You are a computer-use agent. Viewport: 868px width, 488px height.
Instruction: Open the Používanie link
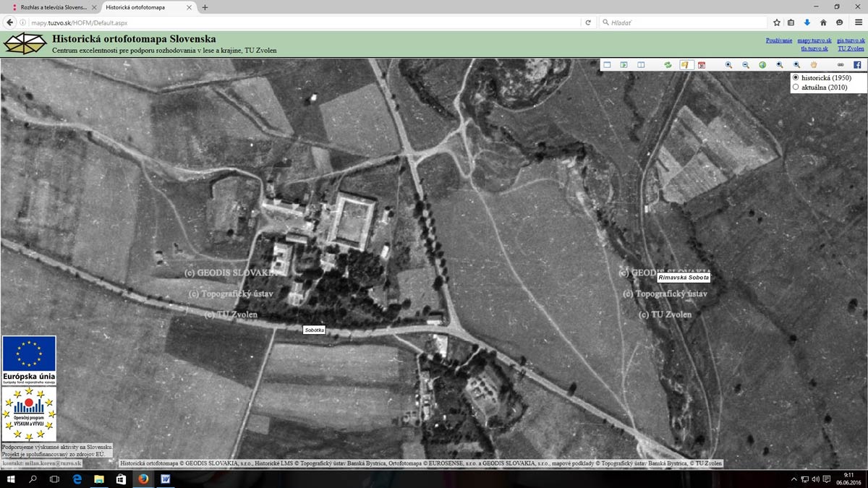(778, 40)
